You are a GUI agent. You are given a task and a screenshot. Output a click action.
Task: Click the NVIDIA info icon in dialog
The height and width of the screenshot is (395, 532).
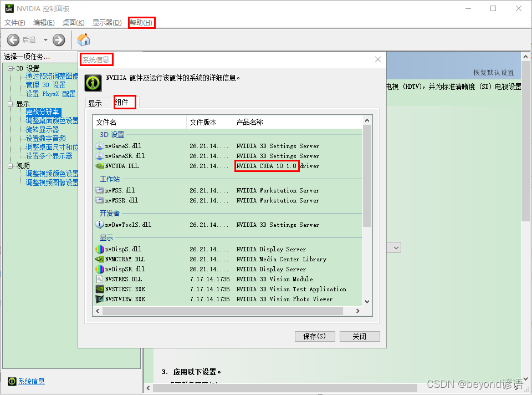(x=93, y=83)
